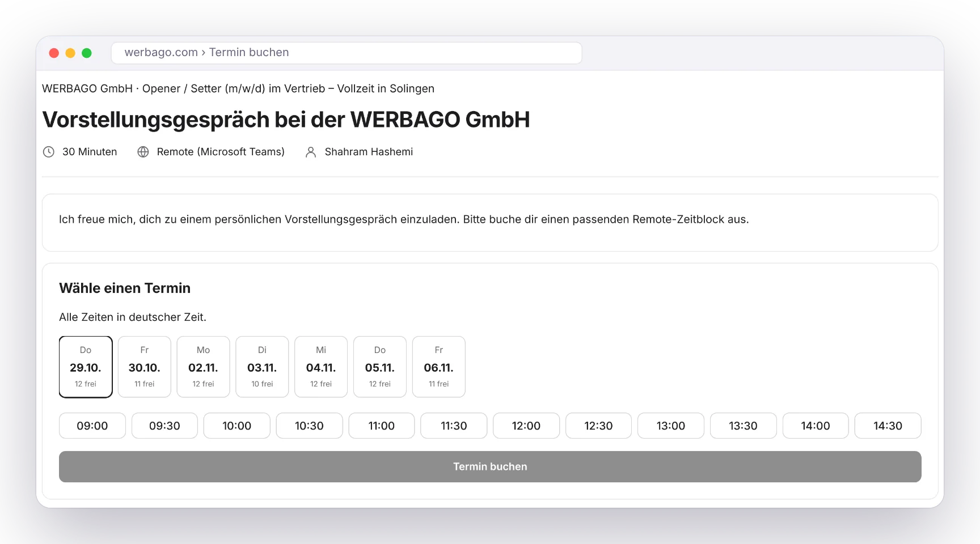980x544 pixels.
Task: Select Mi 04.11. date card
Action: click(x=321, y=367)
